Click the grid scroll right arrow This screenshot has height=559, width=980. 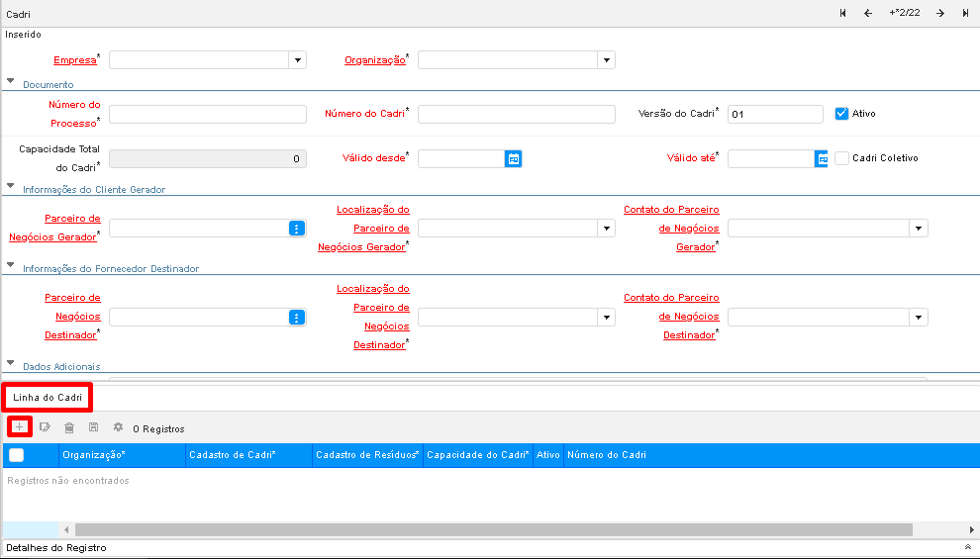tap(971, 529)
